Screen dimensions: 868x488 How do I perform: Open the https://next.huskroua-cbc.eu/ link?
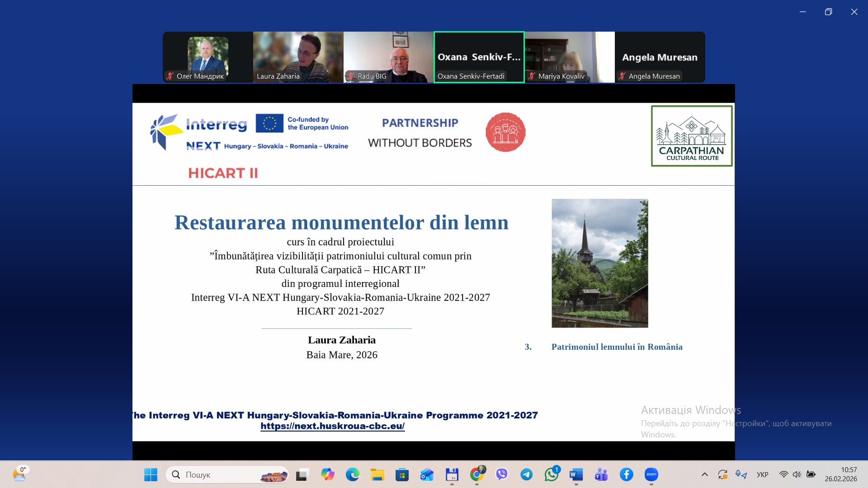(x=332, y=426)
